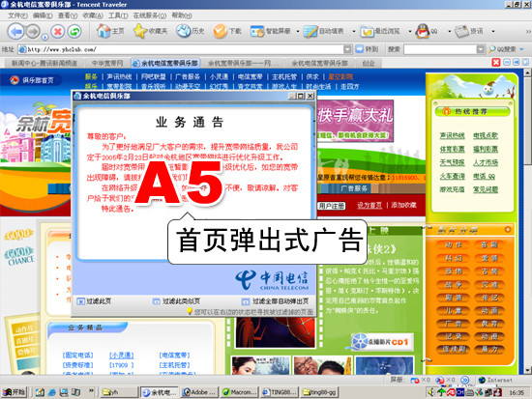Switch to the 新闻中心 Tencent news tab

pos(44,63)
